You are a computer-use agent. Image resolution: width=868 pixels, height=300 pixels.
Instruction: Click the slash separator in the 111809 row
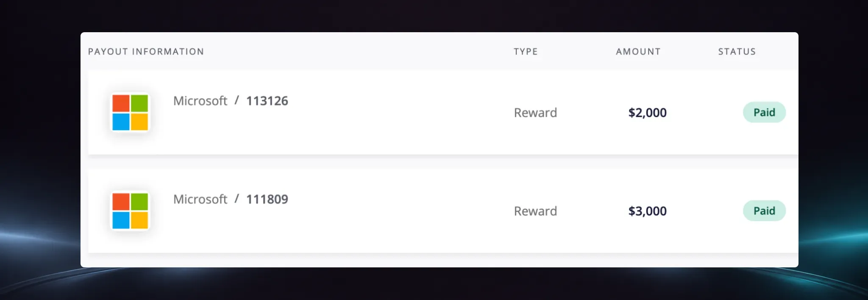click(x=237, y=199)
